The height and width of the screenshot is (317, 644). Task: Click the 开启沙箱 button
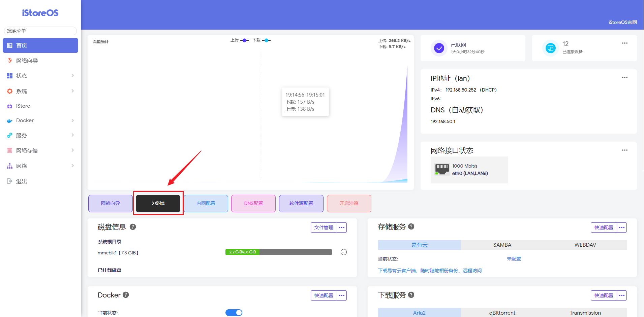tap(349, 204)
